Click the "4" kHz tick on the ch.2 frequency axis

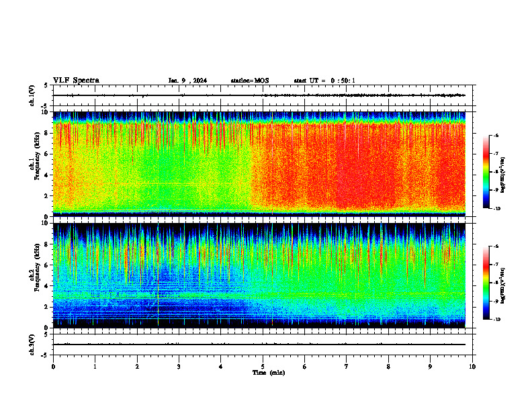click(x=47, y=286)
